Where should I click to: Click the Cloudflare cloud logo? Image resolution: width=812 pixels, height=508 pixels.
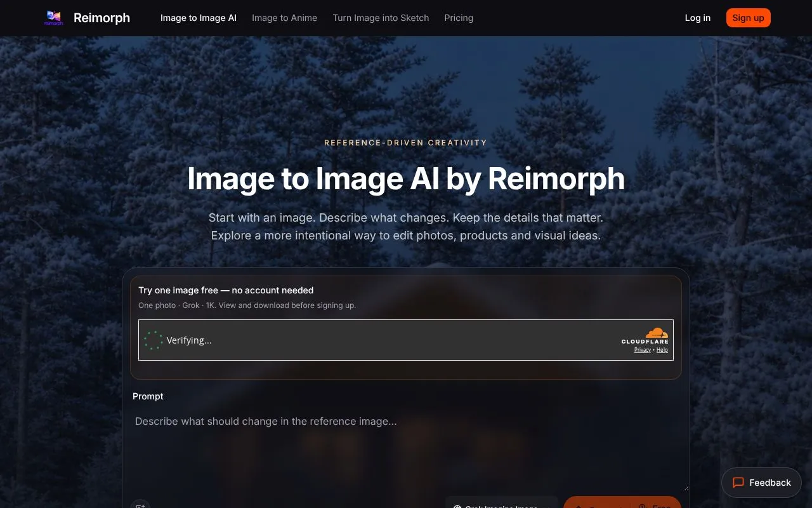coord(657,333)
